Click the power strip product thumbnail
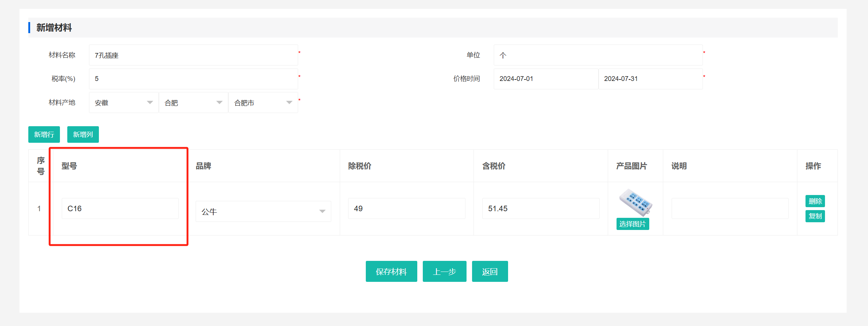 click(635, 202)
